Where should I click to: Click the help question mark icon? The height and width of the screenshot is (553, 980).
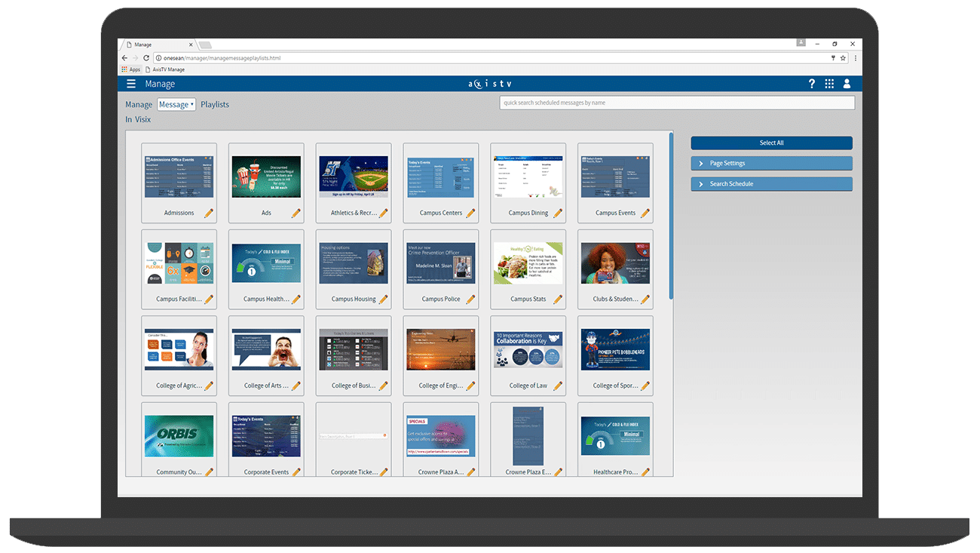pyautogui.click(x=811, y=84)
